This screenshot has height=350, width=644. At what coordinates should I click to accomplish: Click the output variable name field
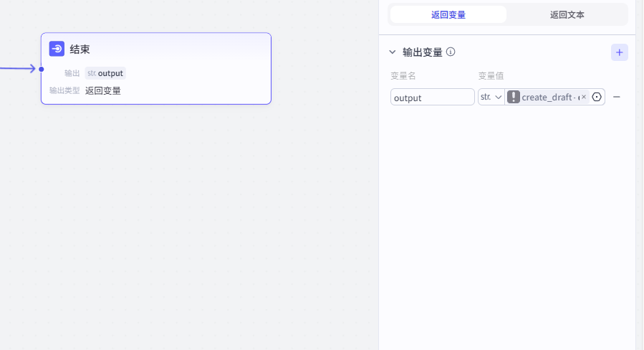[432, 98]
